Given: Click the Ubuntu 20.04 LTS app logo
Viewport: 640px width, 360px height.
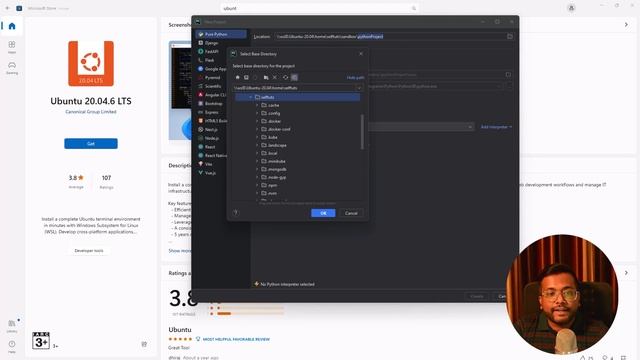Looking at the screenshot, I should coord(91,63).
